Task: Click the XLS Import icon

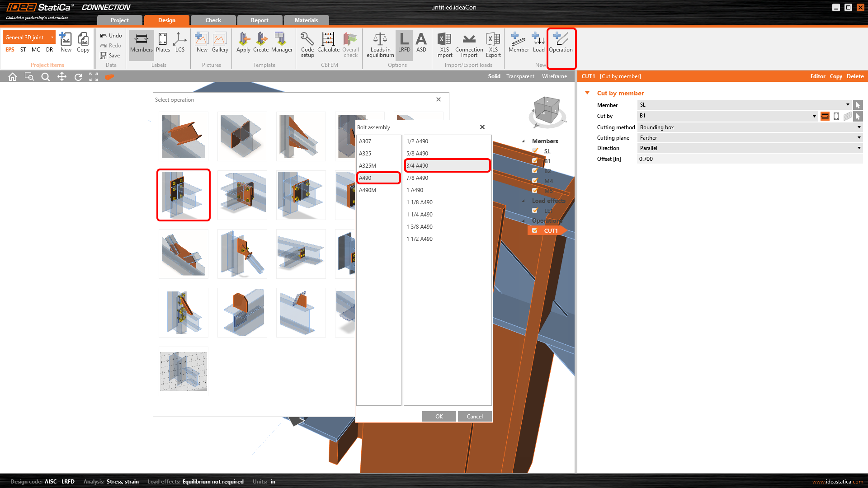Action: coord(444,44)
